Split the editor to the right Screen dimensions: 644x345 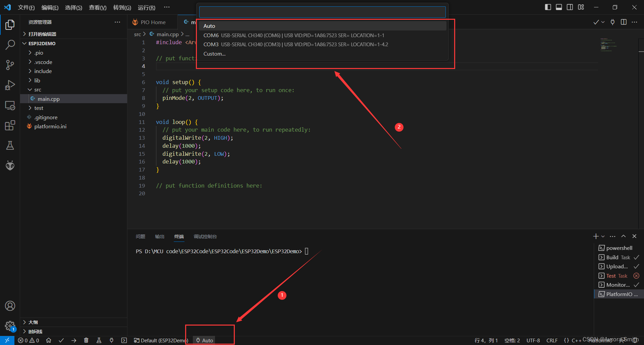click(624, 22)
